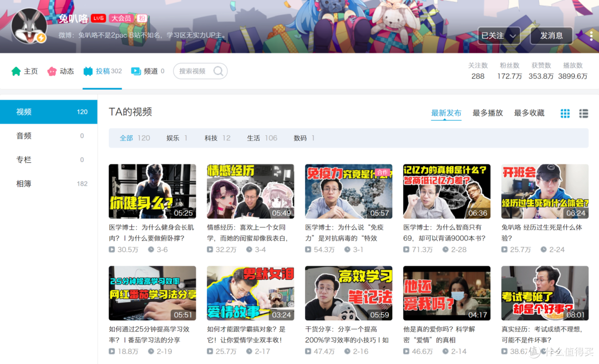Viewport: 599px width, 364px height.
Task: Open the 动态 feed icon
Action: pos(52,71)
